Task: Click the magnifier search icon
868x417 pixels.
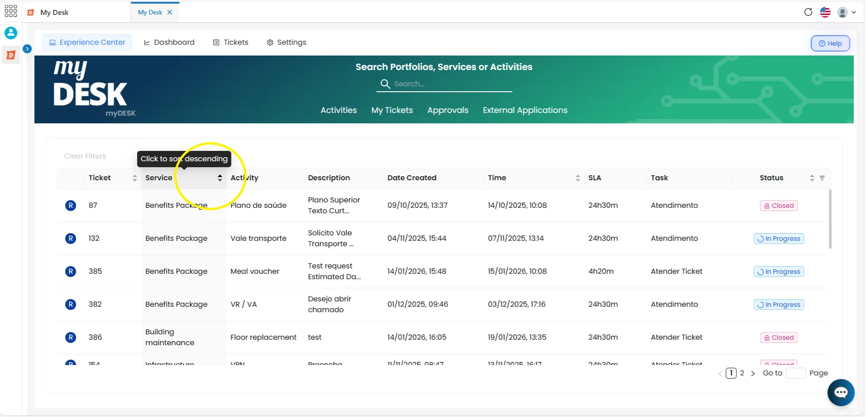Action: click(x=385, y=84)
